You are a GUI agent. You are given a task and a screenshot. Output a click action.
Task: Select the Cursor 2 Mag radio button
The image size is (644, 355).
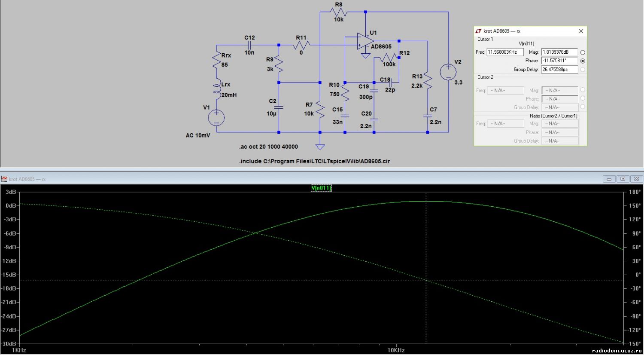click(x=583, y=90)
